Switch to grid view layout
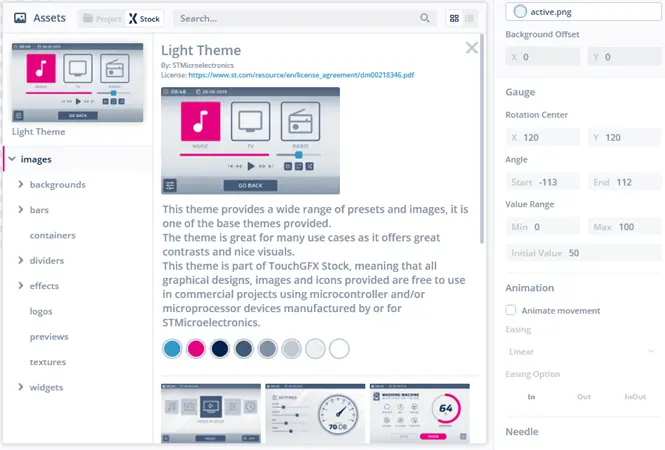This screenshot has width=665, height=450. [x=454, y=18]
